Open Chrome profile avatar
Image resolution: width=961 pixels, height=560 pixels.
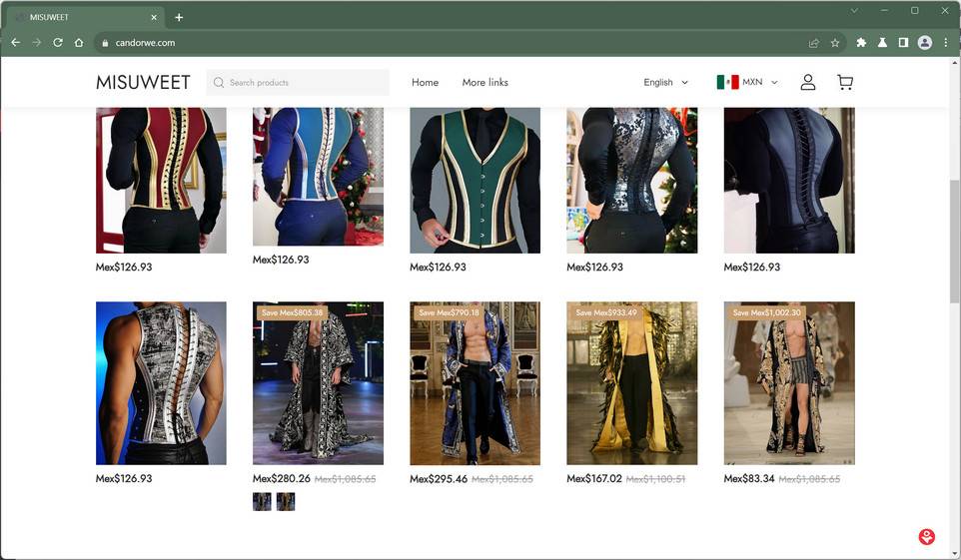click(x=925, y=42)
